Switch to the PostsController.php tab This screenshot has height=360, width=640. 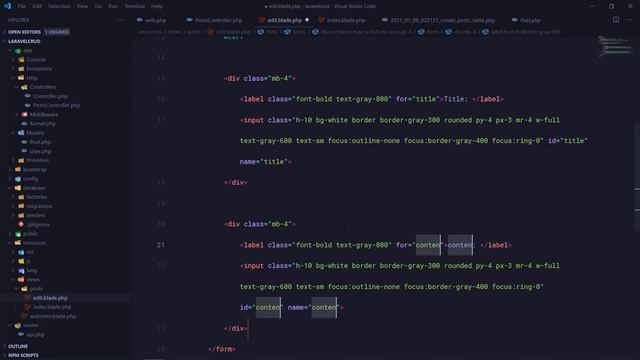[214, 20]
